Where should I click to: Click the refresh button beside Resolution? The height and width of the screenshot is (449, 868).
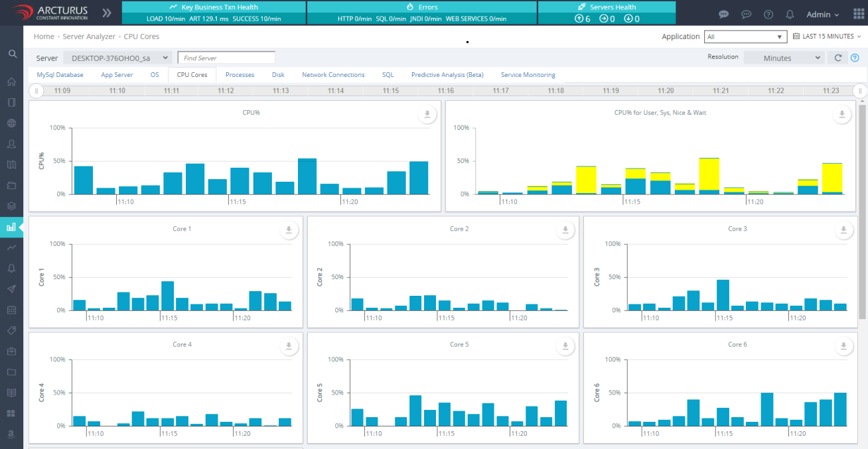[x=838, y=58]
